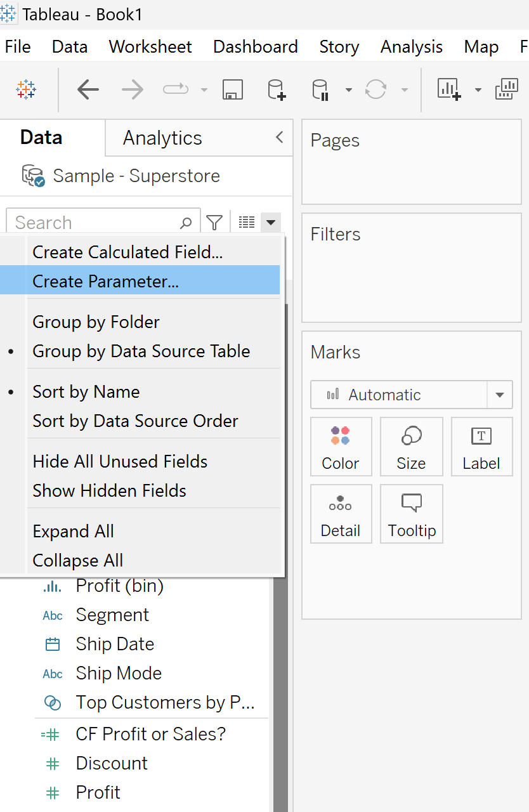Click the Search fields input box
Image resolution: width=529 pixels, height=812 pixels.
pyautogui.click(x=95, y=223)
